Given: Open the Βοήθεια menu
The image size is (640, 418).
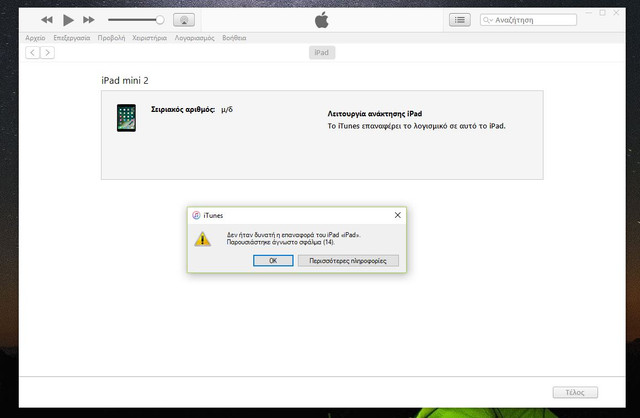Looking at the screenshot, I should (234, 38).
